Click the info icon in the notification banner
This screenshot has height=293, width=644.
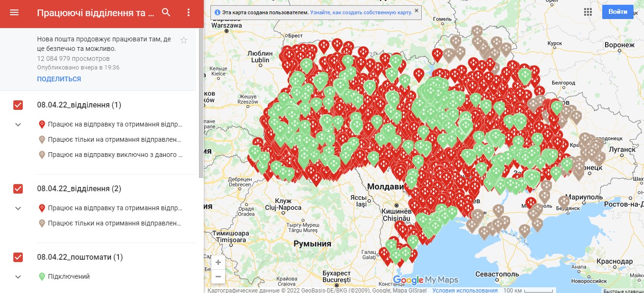tap(218, 12)
